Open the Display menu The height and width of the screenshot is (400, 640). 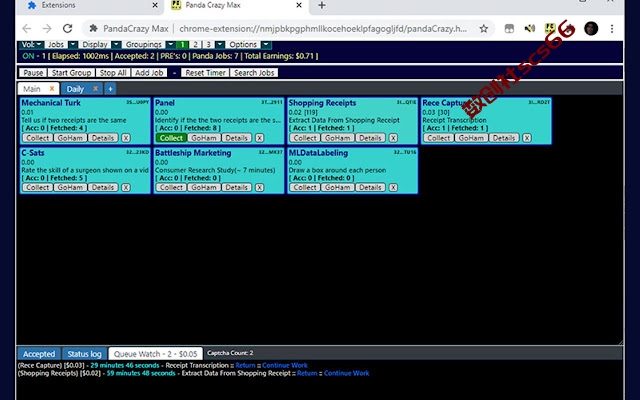click(95, 44)
